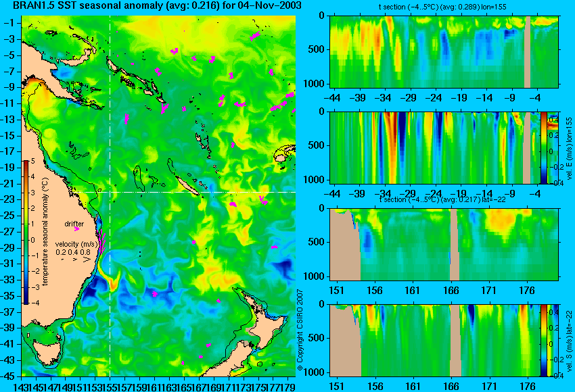575x392 pixels.
Task: Click the 166 longitude tick under the lat=-22 temperature section
Action: point(451,291)
